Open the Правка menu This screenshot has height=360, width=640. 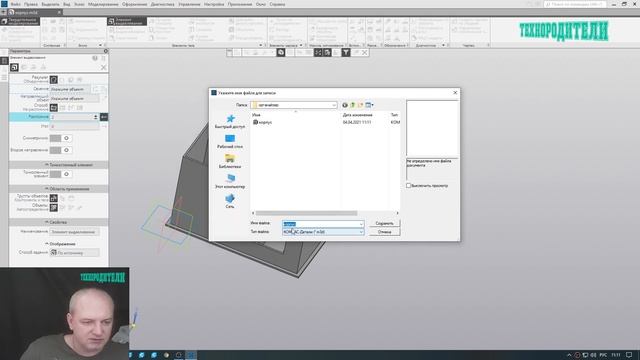tap(31, 4)
